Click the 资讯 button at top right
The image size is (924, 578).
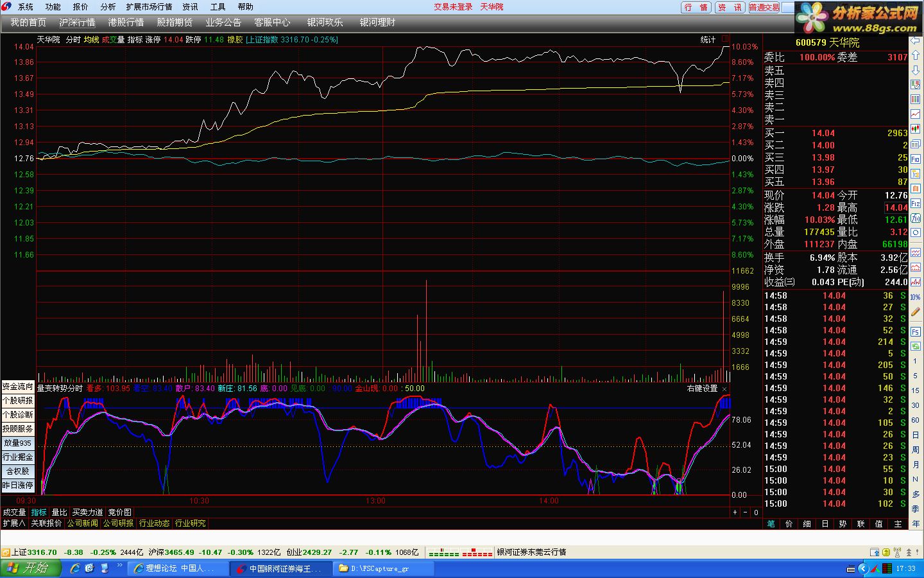[x=730, y=8]
